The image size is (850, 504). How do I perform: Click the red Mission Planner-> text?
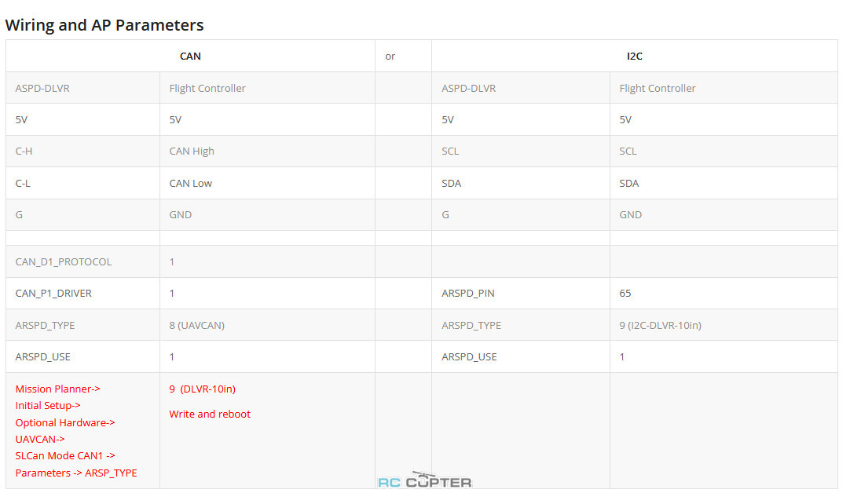point(57,389)
